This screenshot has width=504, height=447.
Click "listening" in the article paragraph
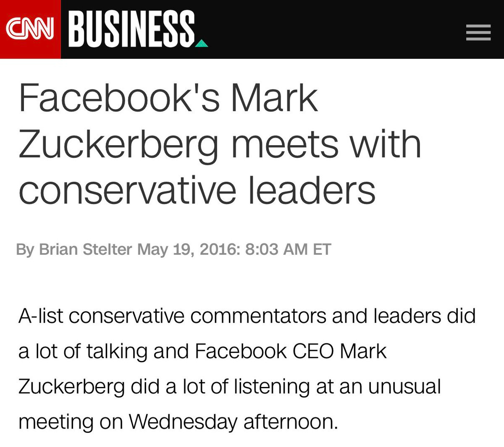coord(271,386)
